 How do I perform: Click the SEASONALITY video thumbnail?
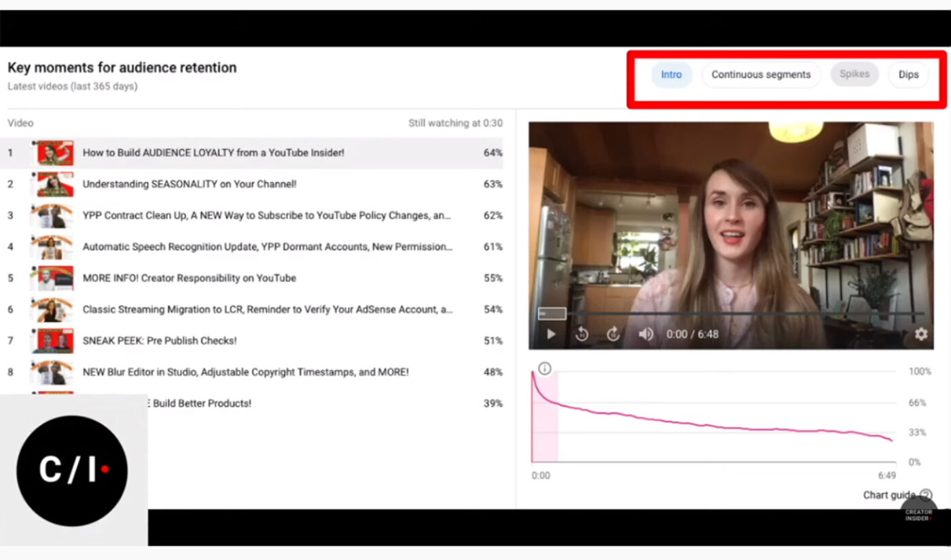pos(53,184)
